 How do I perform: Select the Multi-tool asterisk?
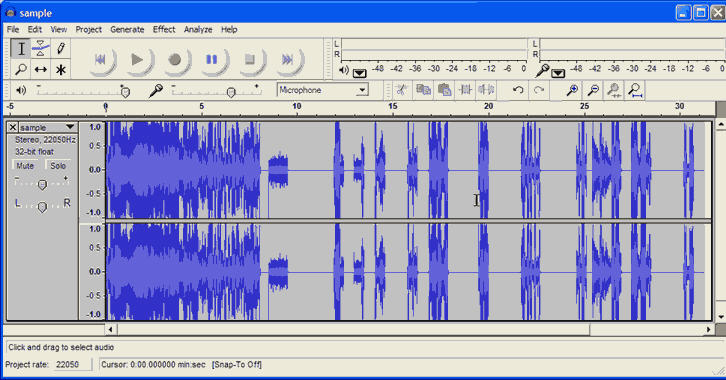[61, 69]
